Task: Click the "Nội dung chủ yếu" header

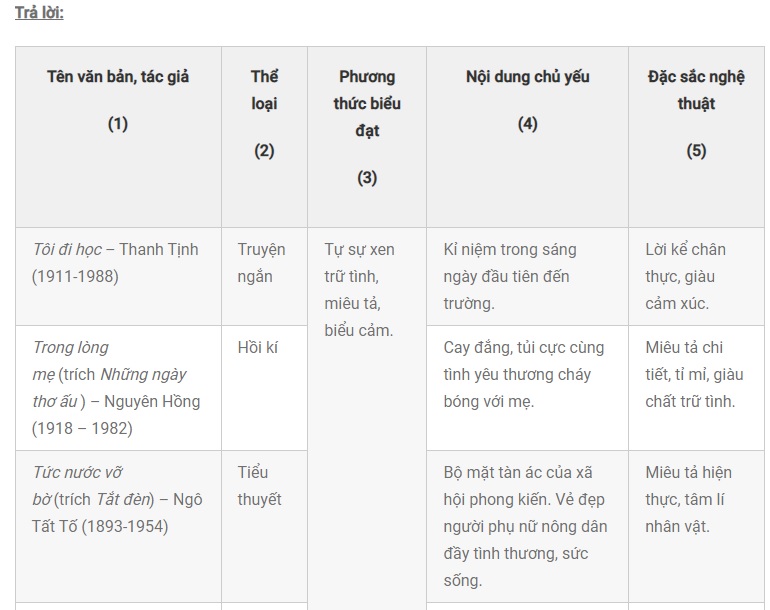Action: point(527,77)
